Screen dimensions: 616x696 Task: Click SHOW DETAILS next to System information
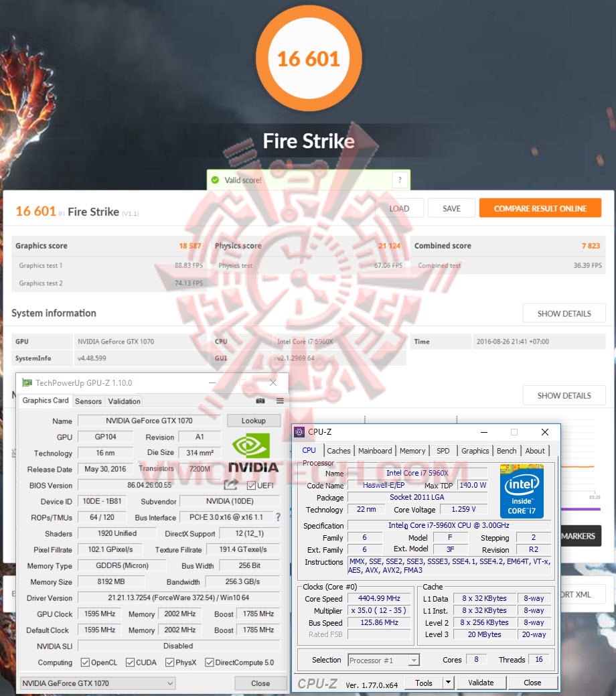click(x=564, y=314)
